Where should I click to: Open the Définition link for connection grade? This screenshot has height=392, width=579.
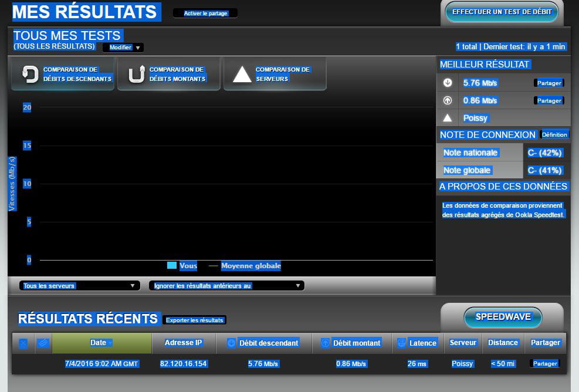tap(554, 134)
